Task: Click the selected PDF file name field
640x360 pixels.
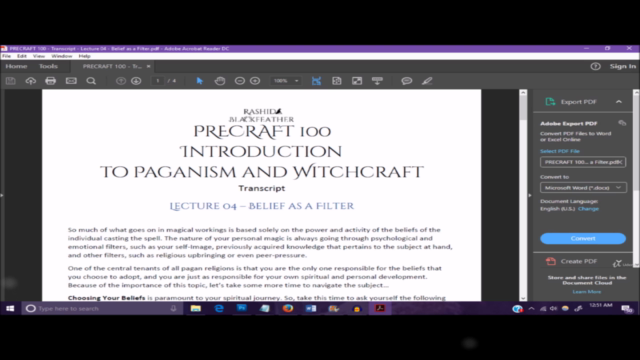Action: pyautogui.click(x=583, y=162)
